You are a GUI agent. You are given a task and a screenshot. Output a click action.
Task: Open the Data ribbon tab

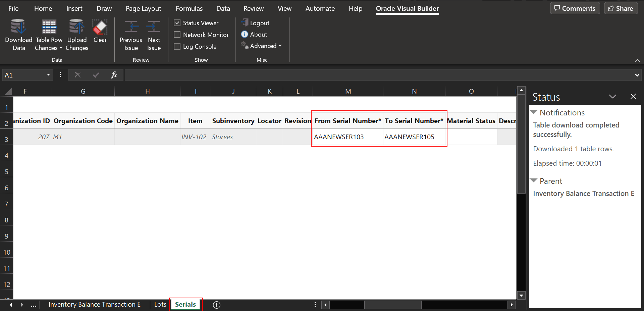[x=223, y=8]
